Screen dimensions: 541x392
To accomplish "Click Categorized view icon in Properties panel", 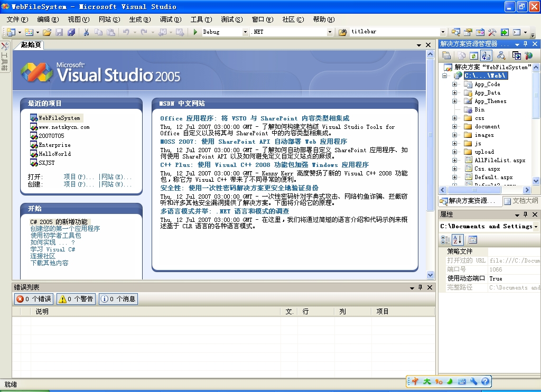I will 445,239.
